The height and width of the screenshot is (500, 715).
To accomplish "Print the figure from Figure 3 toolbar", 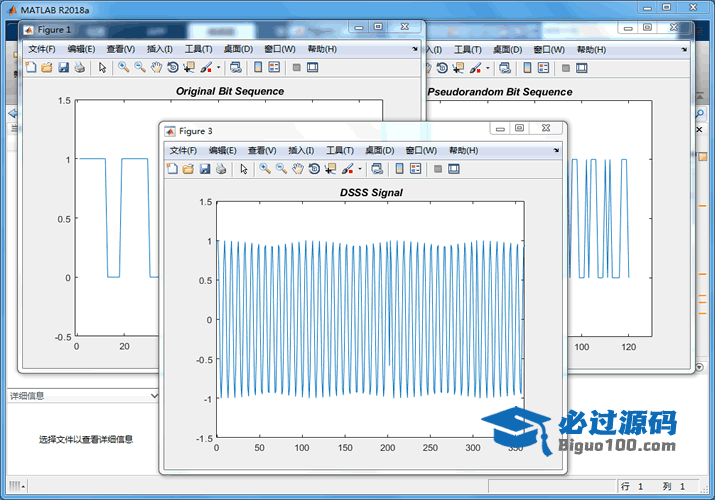I will pyautogui.click(x=221, y=169).
